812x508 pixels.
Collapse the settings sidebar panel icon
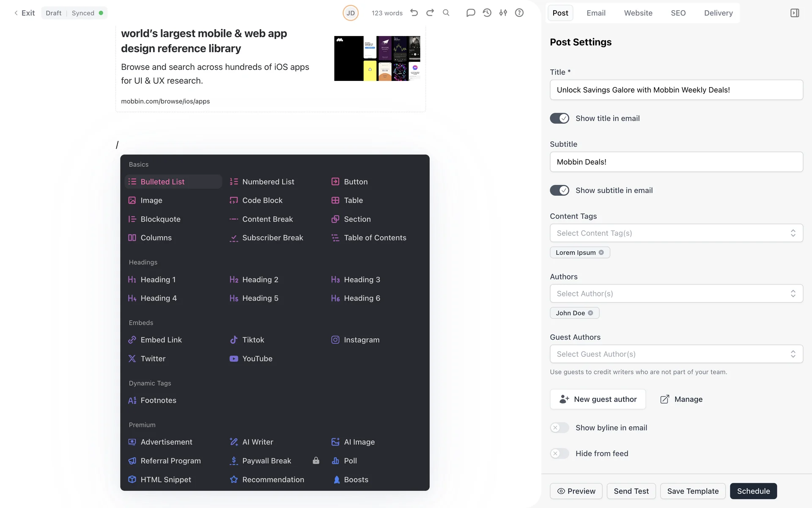click(x=795, y=13)
